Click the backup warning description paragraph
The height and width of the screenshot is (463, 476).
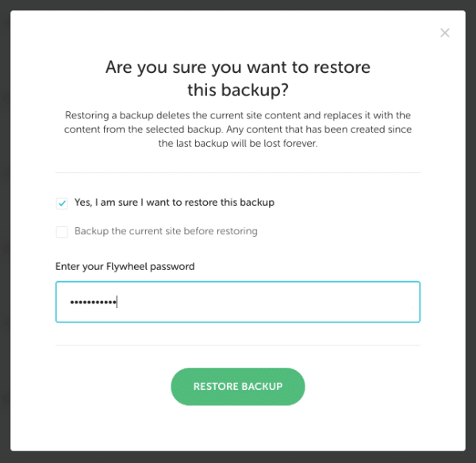(x=238, y=129)
